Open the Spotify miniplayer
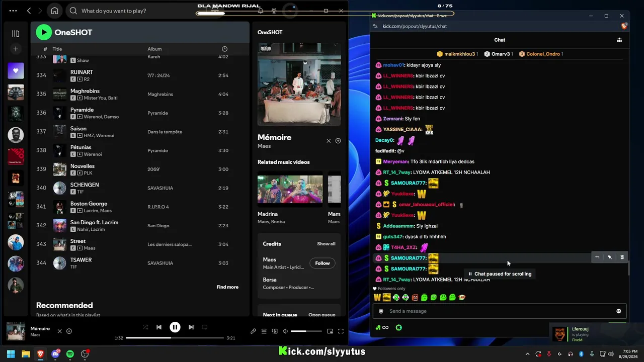Viewport: 644px width, 362px height. [330, 331]
